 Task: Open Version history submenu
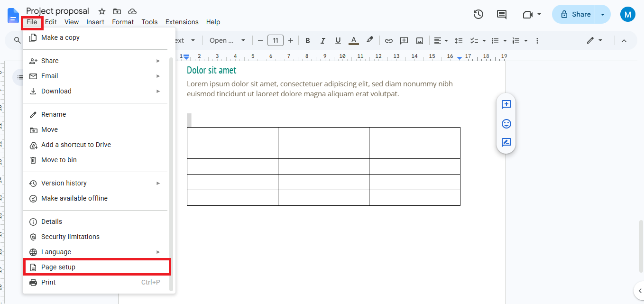pyautogui.click(x=95, y=183)
